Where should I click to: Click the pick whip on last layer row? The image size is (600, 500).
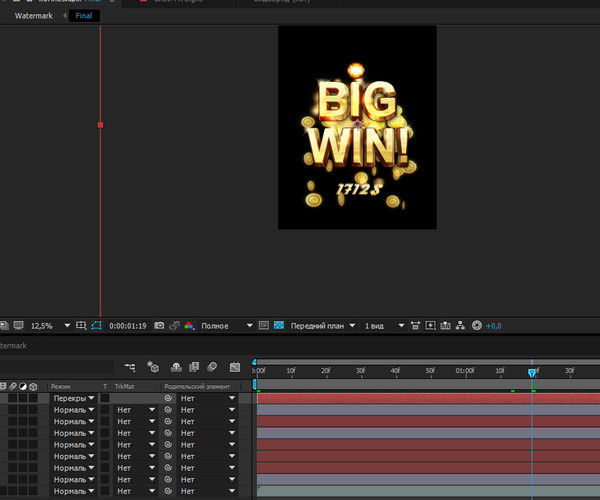click(x=168, y=491)
